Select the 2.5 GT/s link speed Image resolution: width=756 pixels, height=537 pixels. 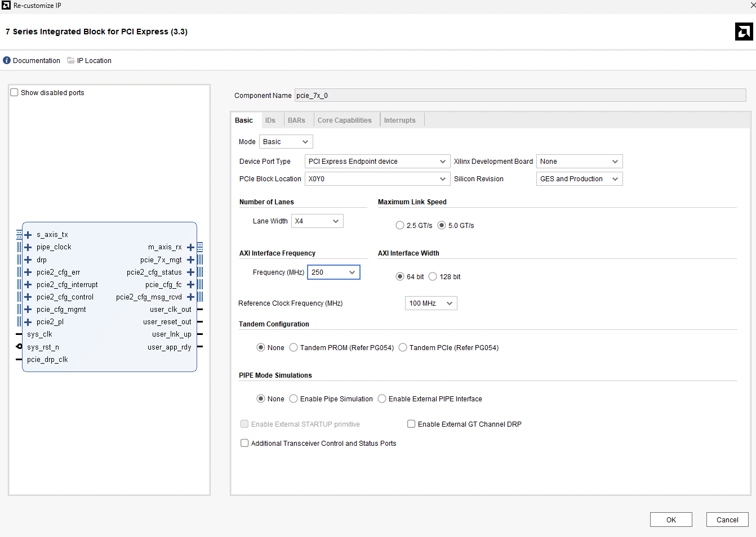[x=400, y=225]
